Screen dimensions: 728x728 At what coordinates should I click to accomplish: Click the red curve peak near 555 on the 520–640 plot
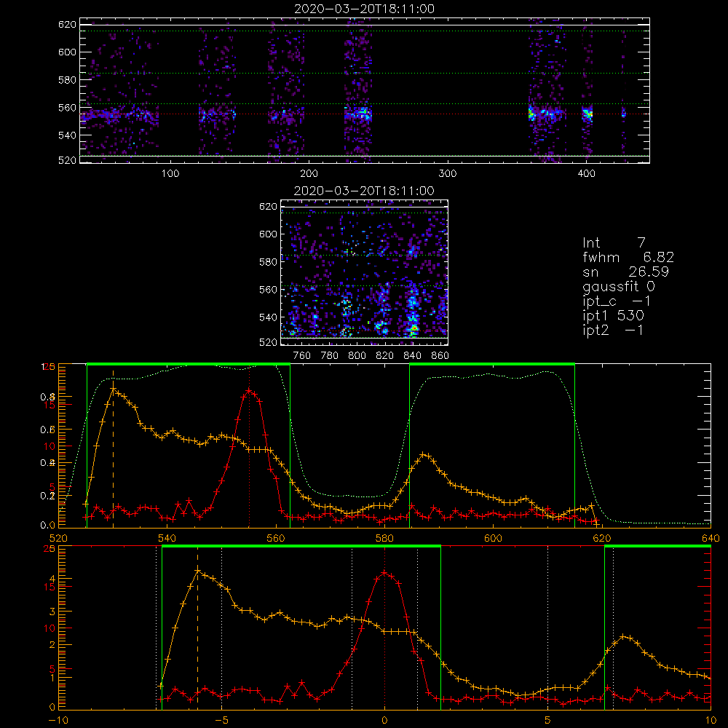pos(249,390)
